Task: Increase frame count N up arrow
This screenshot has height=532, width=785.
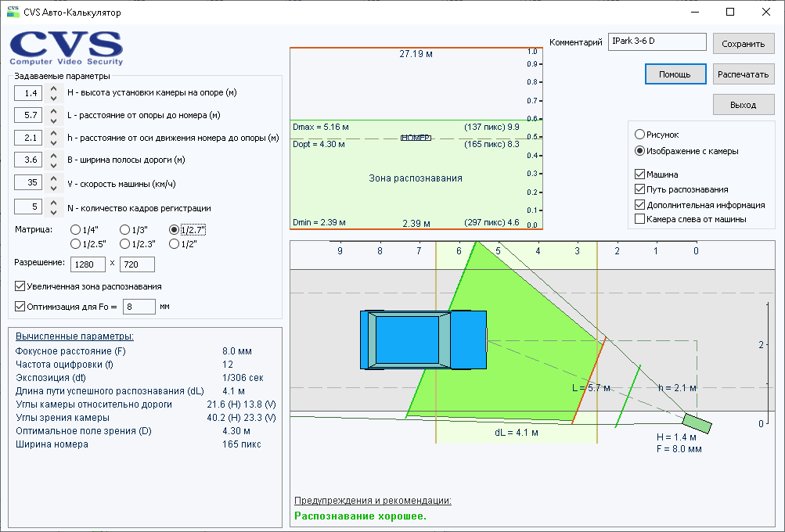Action: (x=53, y=202)
